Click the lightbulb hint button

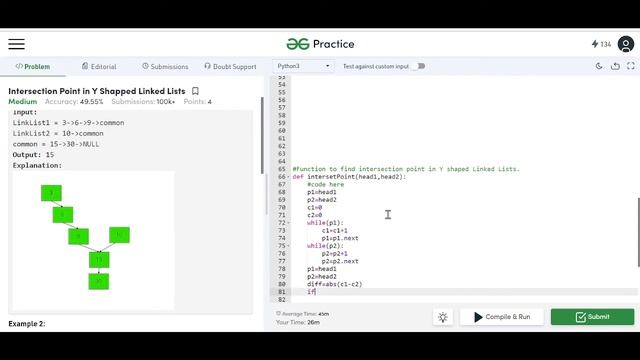[443, 317]
